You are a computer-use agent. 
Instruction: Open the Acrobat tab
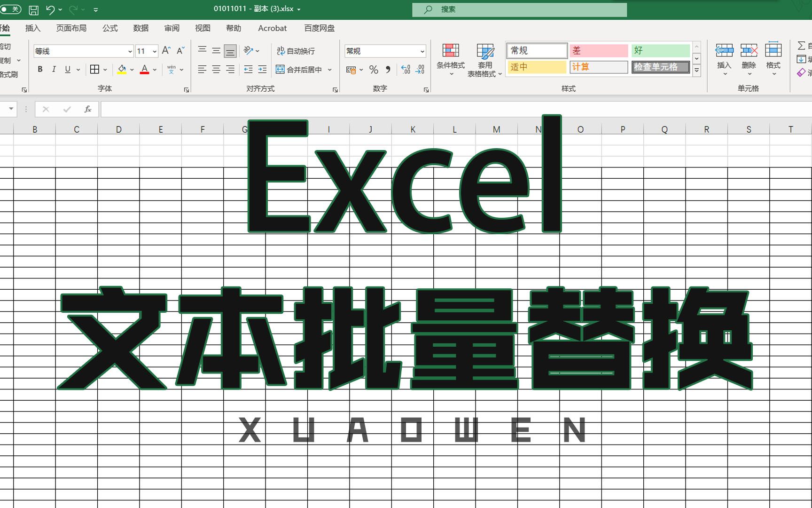pyautogui.click(x=272, y=28)
